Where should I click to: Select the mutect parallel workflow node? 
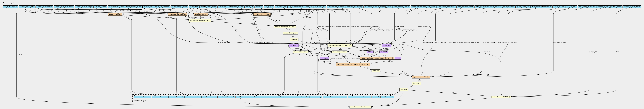(177, 14)
